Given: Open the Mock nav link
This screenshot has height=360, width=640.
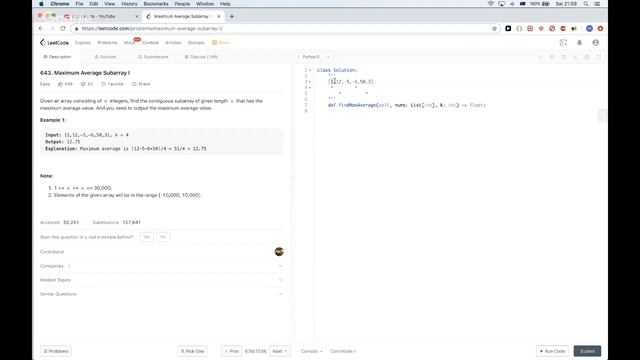Looking at the screenshot, I should click(x=129, y=42).
